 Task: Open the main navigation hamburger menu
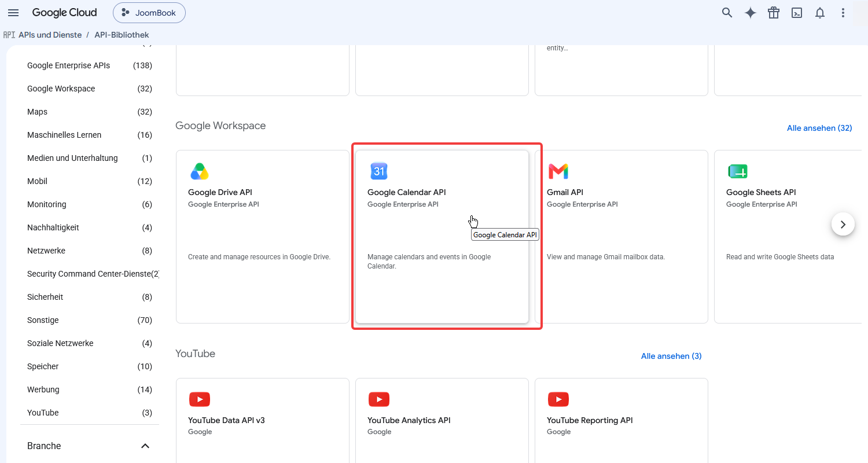[x=13, y=13]
